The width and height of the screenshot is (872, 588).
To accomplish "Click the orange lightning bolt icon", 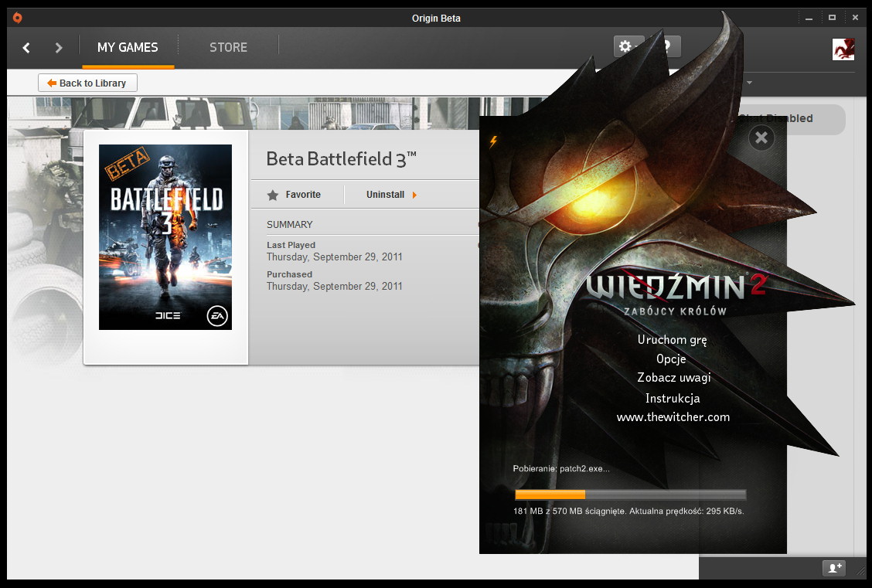I will coord(493,141).
